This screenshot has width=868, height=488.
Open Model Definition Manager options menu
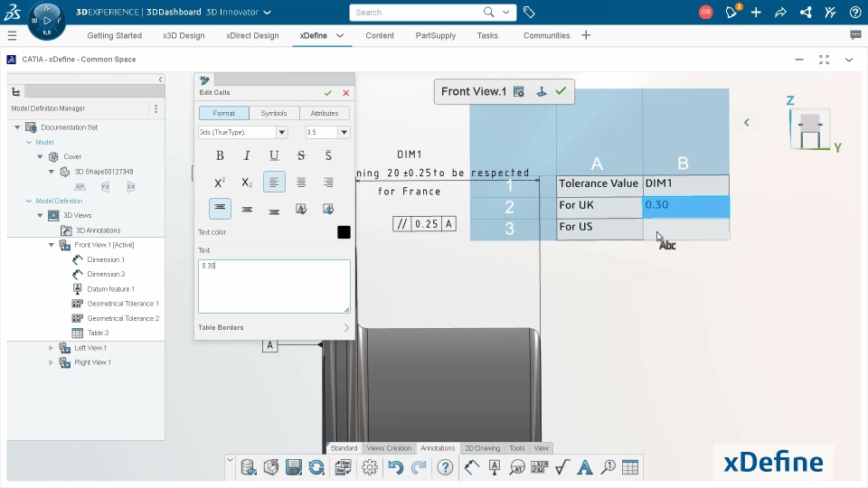(x=156, y=108)
